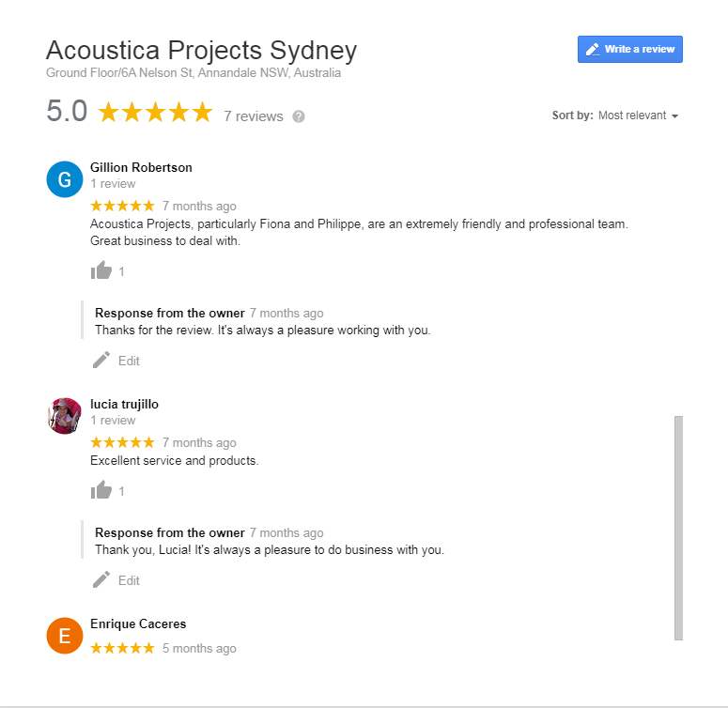Click the 7 reviews count link
This screenshot has width=728, height=708.
[253, 116]
